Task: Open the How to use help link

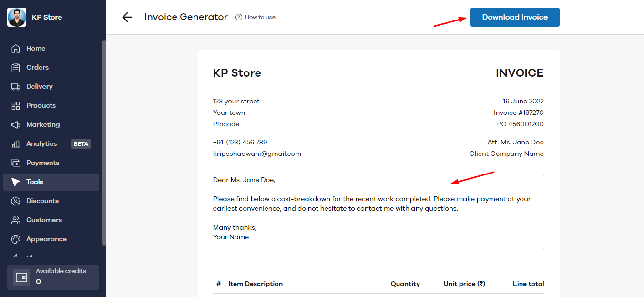Action: 256,17
